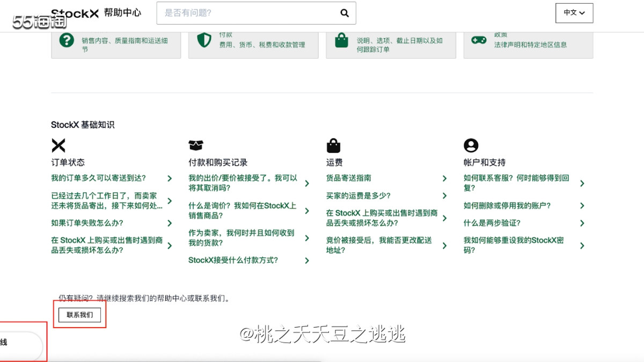Image resolution: width=644 pixels, height=362 pixels.
Task: Click chevron next to StockX接受什么付款方式
Action: tap(307, 260)
